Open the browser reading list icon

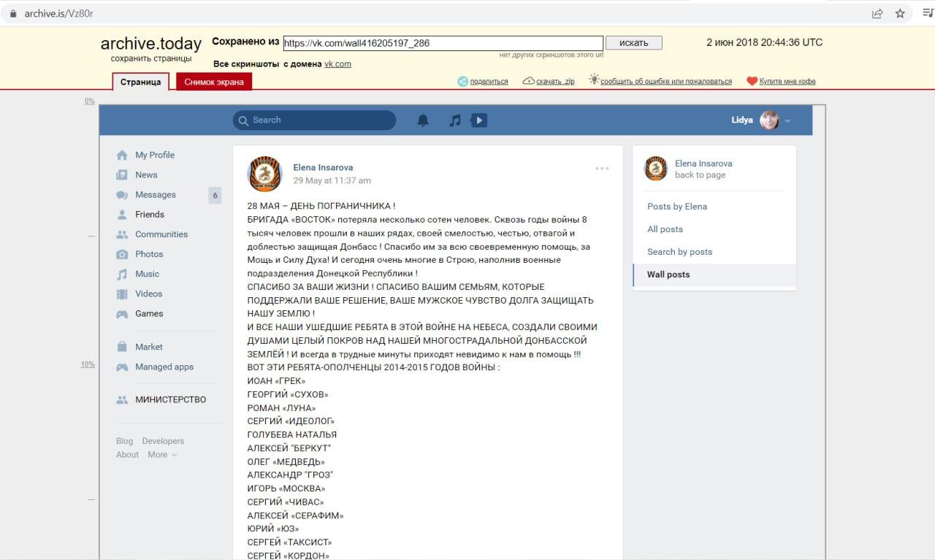click(x=928, y=13)
